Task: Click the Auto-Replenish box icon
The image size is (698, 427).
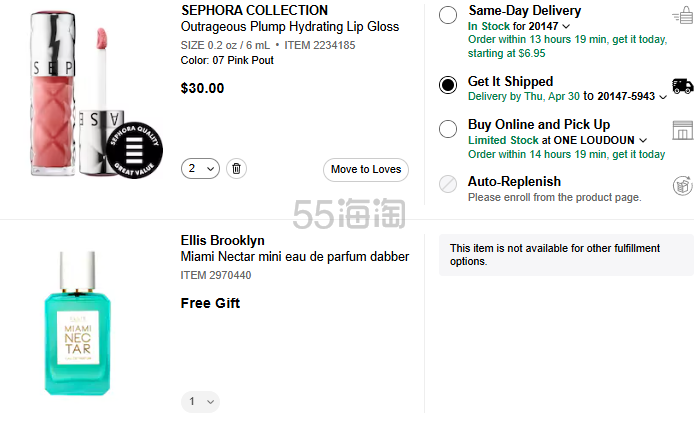Action: click(x=683, y=185)
